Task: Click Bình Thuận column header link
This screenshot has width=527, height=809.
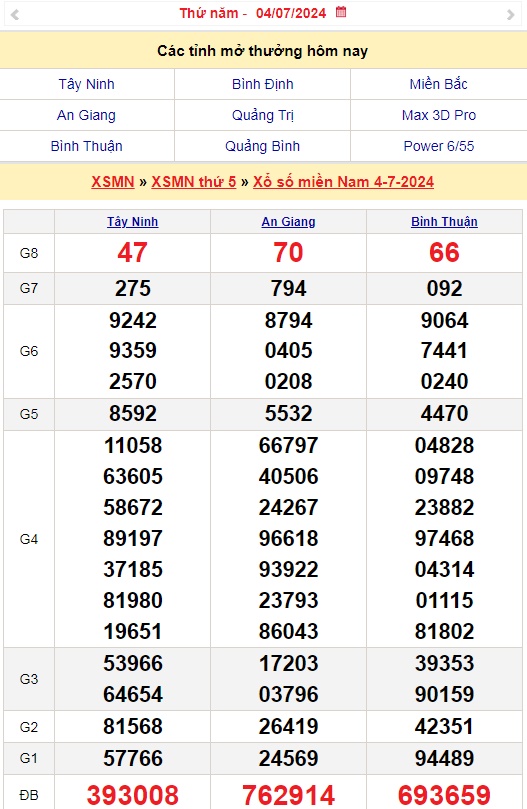Action: click(444, 221)
